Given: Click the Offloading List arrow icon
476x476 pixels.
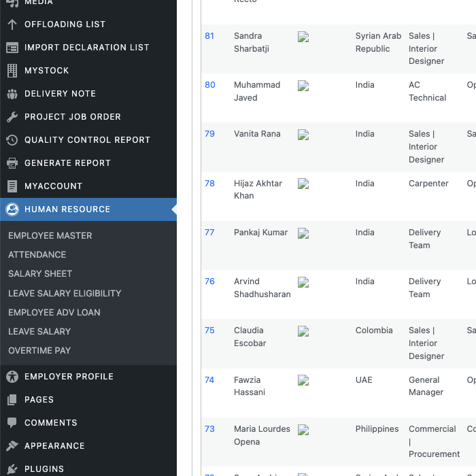Looking at the screenshot, I should click(12, 24).
